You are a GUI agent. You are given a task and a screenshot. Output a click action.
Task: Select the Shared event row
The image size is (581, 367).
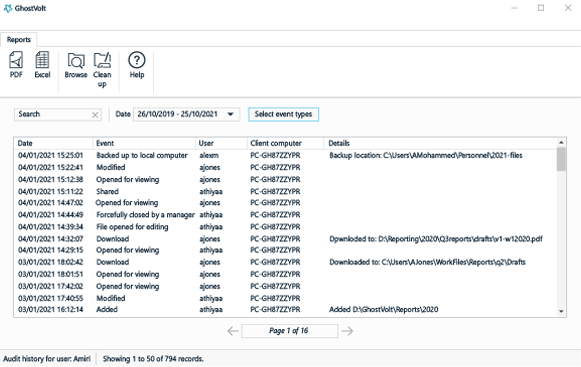coord(285,192)
